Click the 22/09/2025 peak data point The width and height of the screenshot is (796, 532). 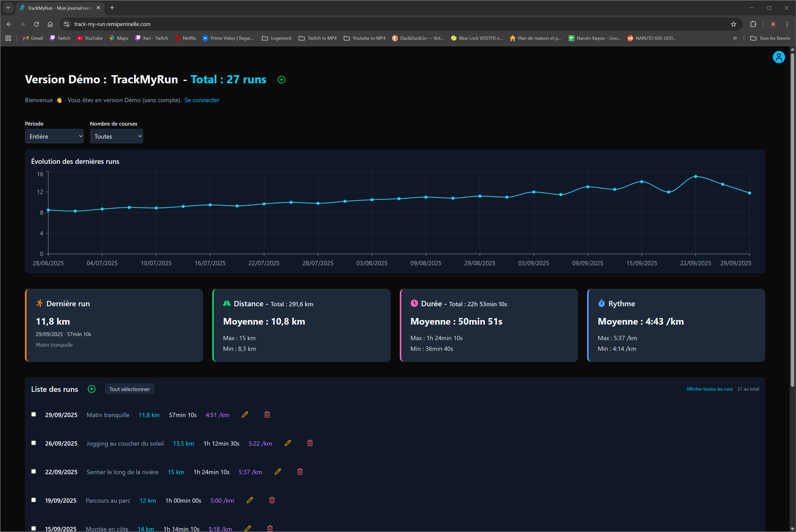pos(696,176)
